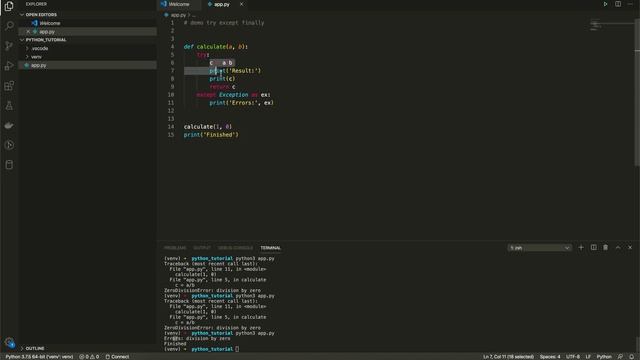
Task: Click the database cylinder icon in activity bar
Action: pos(9,165)
